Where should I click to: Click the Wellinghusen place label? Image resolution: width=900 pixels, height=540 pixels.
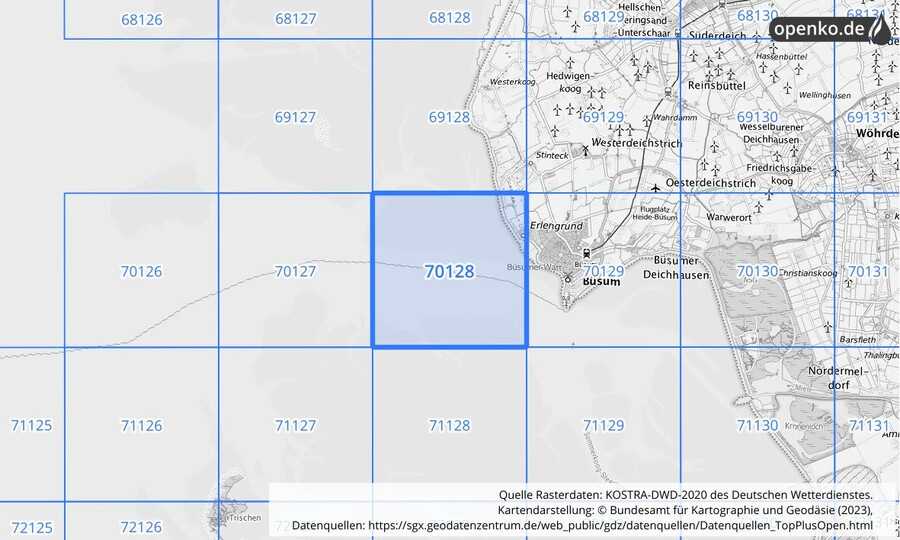pyautogui.click(x=825, y=95)
